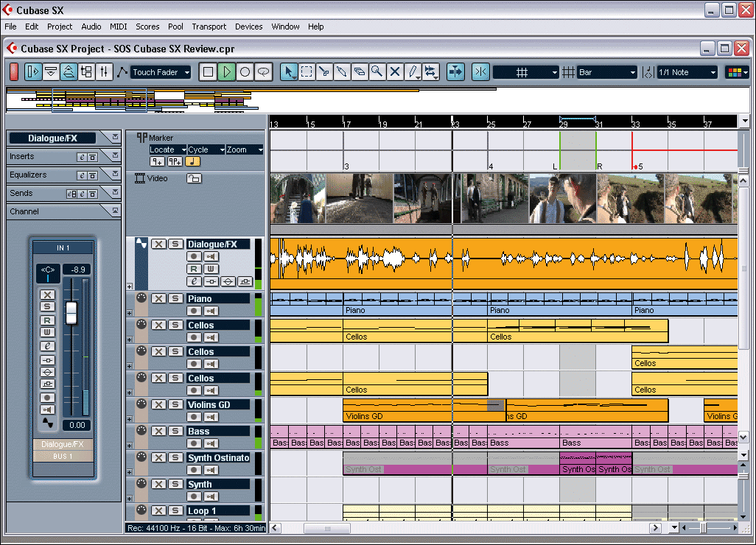
Task: Open the File menu
Action: pos(10,27)
